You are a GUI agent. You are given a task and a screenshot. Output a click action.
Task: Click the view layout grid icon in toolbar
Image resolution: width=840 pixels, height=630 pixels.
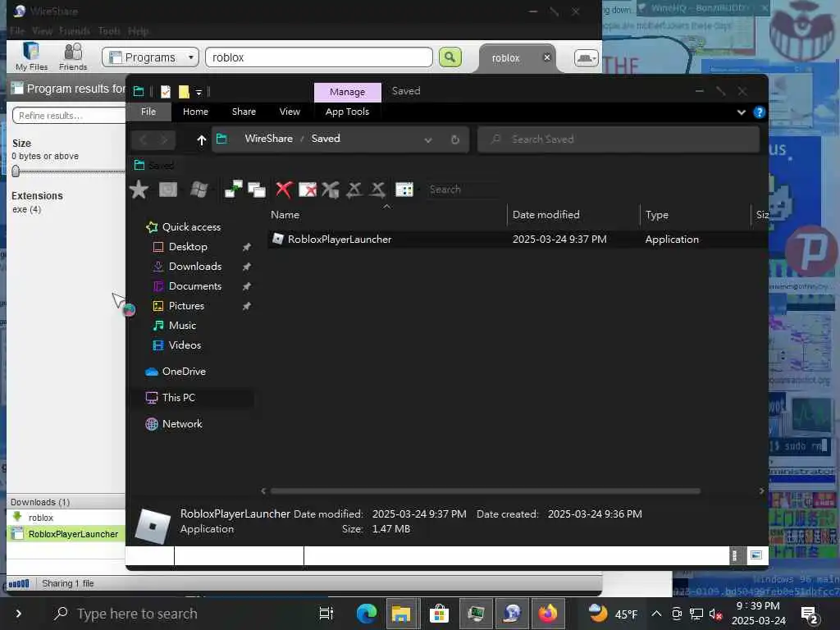pyautogui.click(x=404, y=189)
